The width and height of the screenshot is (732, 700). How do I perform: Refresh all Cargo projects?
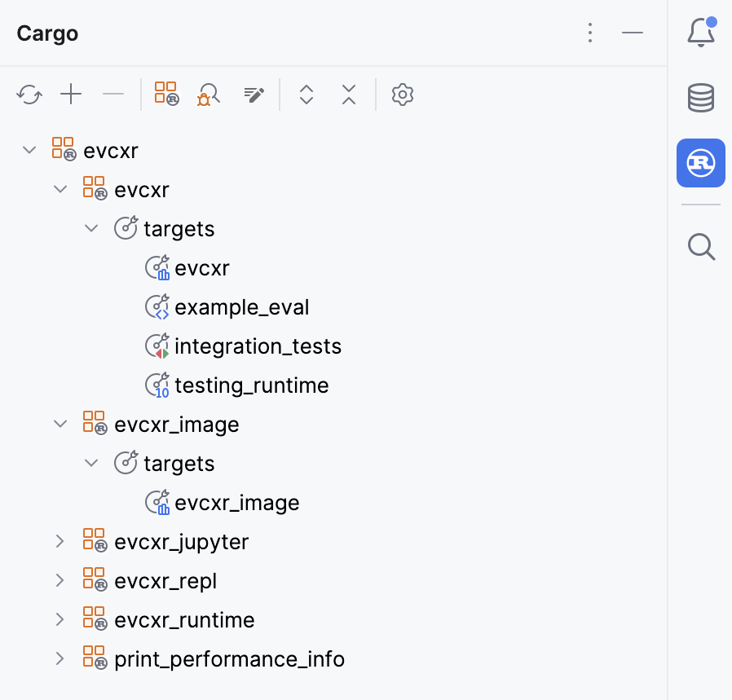pos(29,95)
